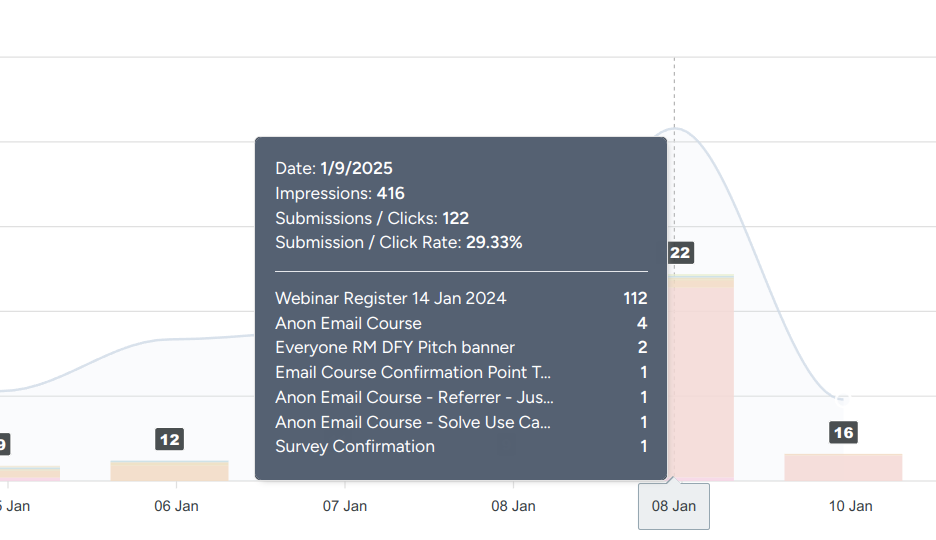Viewport: 936px width, 540px height.
Task: Click the "Date: 1/9/2025" tooltip line
Action: [334, 168]
